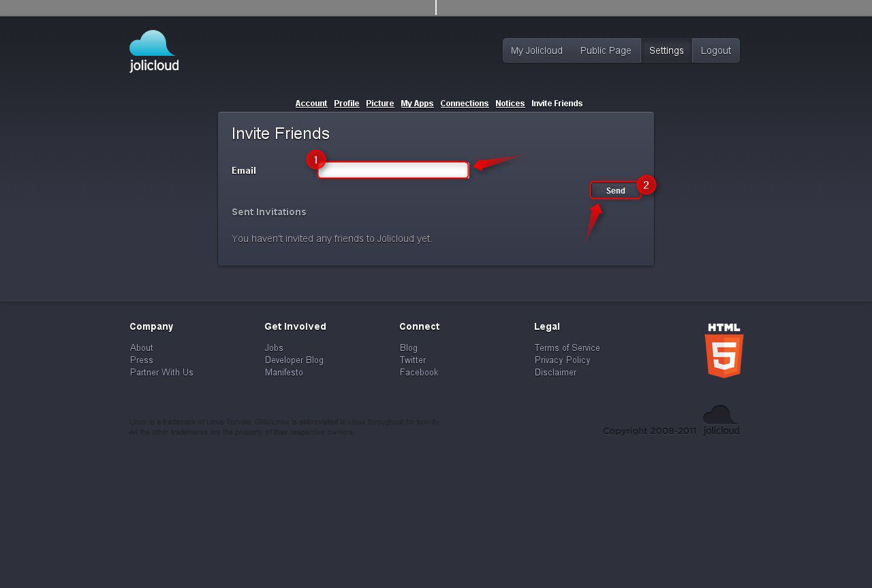Image resolution: width=872 pixels, height=588 pixels.
Task: Open the Connections settings tab
Action: [x=464, y=104]
